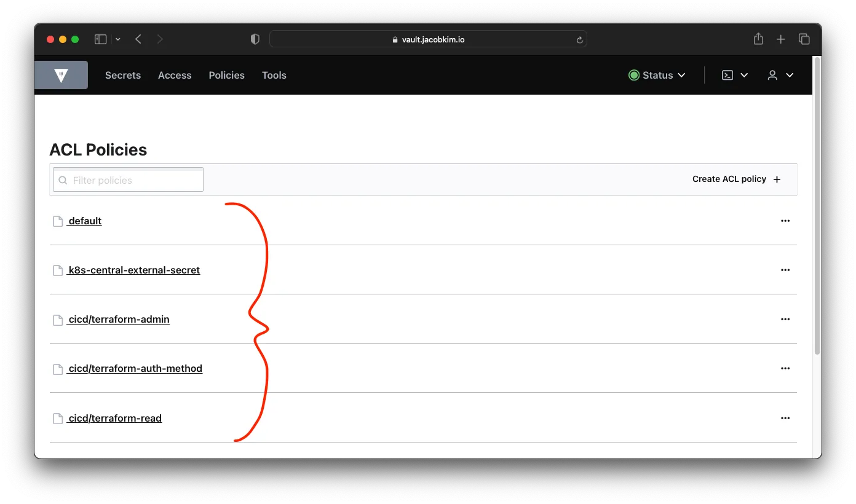The image size is (856, 504).
Task: Open the Vault web CLI terminal icon
Action: pyautogui.click(x=728, y=75)
